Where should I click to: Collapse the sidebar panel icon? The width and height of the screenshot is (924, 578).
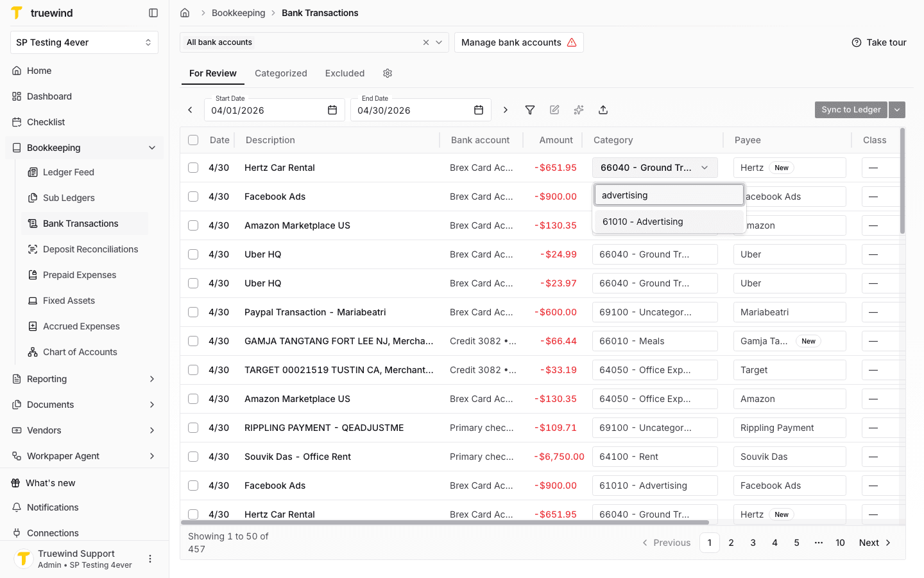click(x=153, y=13)
